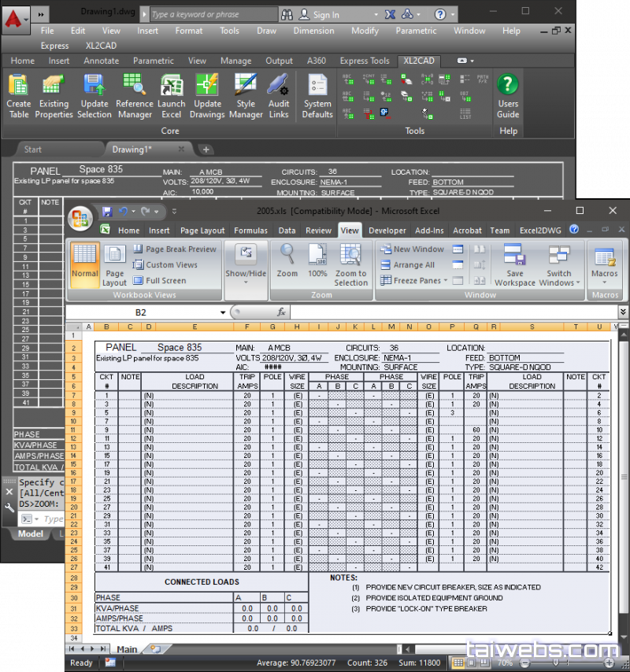Click the Zoom to Selection icon in Excel

pyautogui.click(x=350, y=264)
